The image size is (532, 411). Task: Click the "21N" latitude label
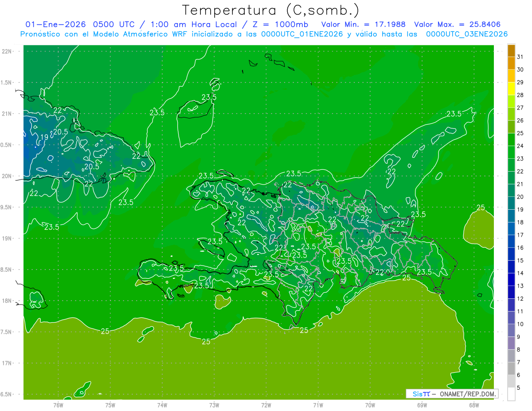click(8, 114)
